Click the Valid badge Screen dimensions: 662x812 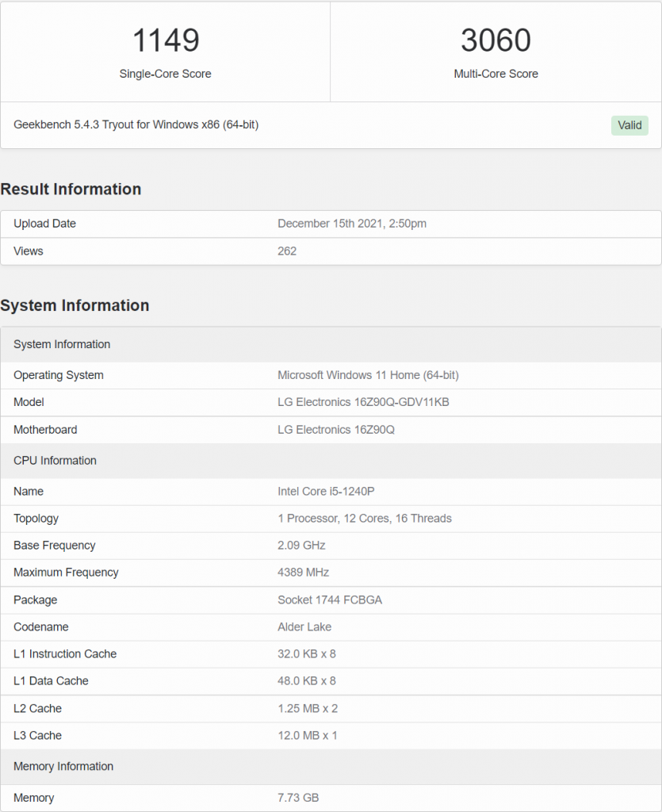(x=629, y=124)
